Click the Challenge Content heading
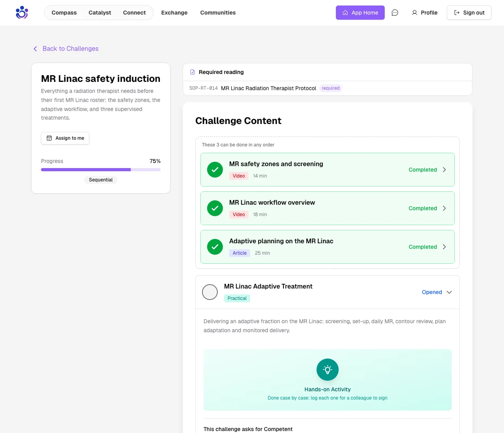504x433 pixels. coord(238,121)
